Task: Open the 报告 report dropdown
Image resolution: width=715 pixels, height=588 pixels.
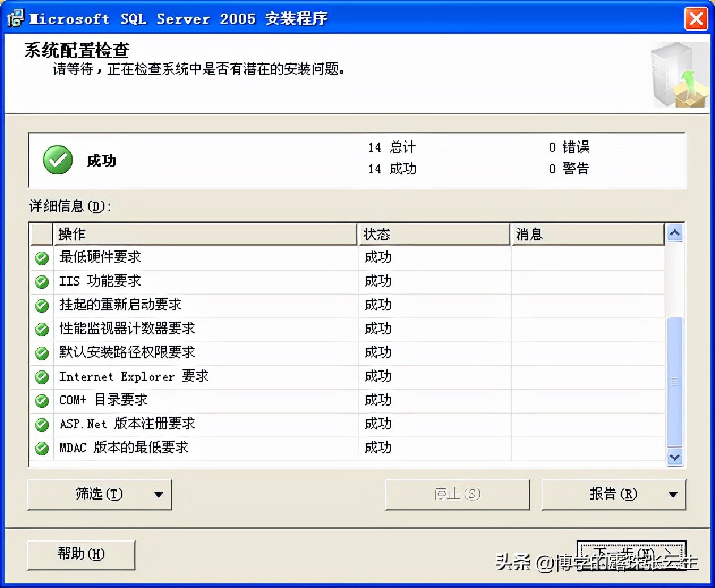Action: [x=613, y=494]
